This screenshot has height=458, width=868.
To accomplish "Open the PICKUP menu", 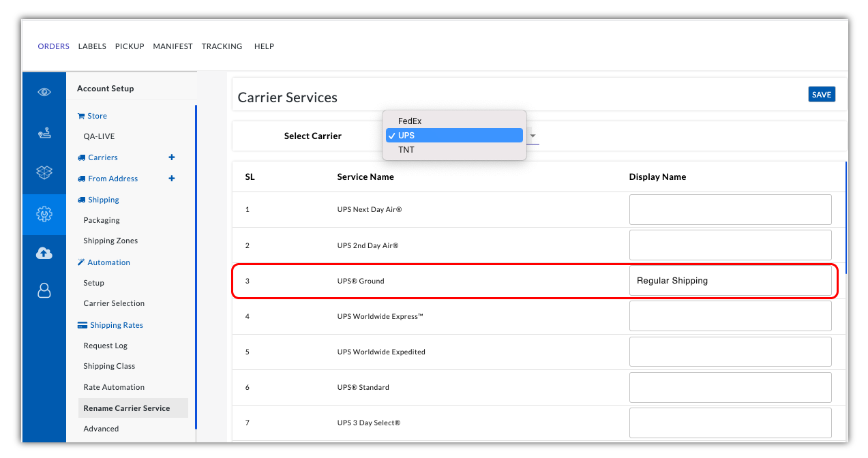I will [x=130, y=46].
